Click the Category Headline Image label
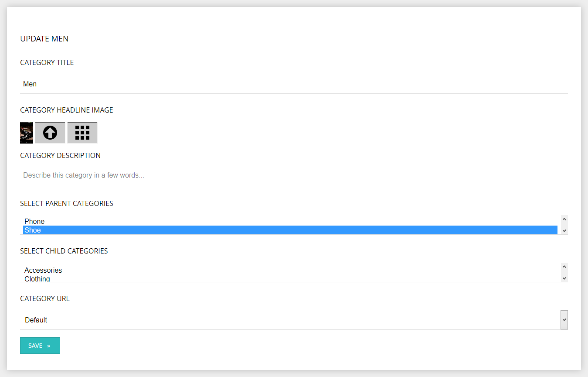This screenshot has width=588, height=377. point(67,110)
